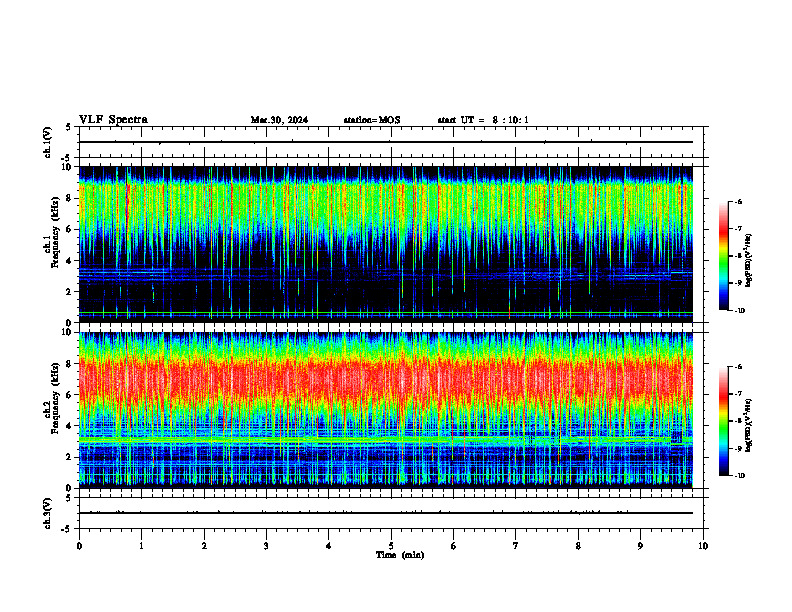Viewport: 792px width, 612px height.
Task: Click the time-axis tick label "2"
Action: click(204, 546)
